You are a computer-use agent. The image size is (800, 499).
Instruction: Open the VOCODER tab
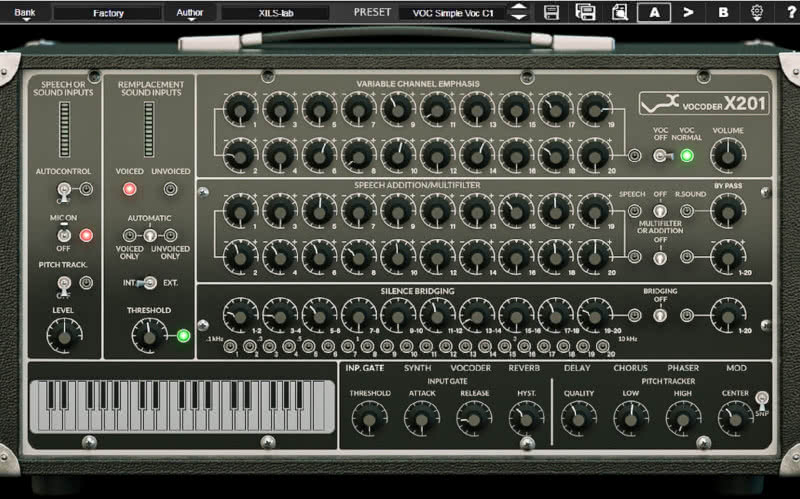[x=470, y=368]
